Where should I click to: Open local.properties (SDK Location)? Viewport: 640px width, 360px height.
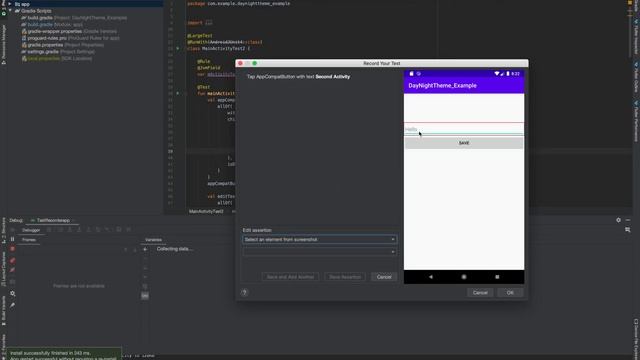pos(57,58)
